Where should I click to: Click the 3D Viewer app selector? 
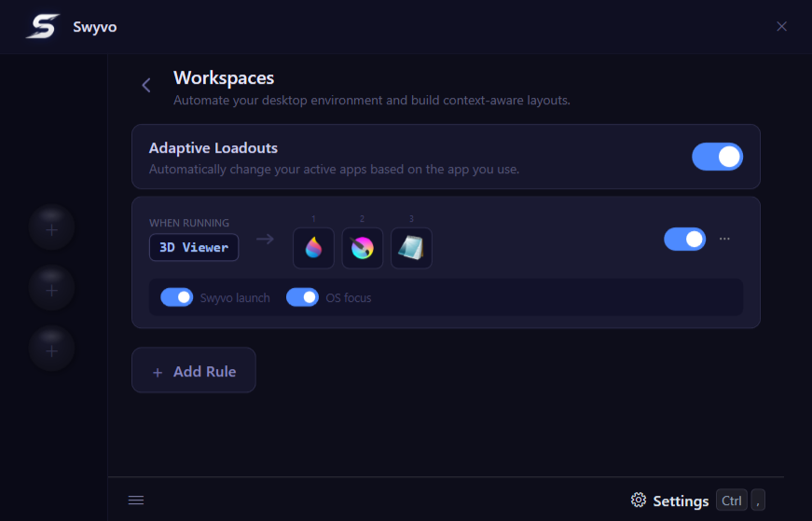coord(194,248)
